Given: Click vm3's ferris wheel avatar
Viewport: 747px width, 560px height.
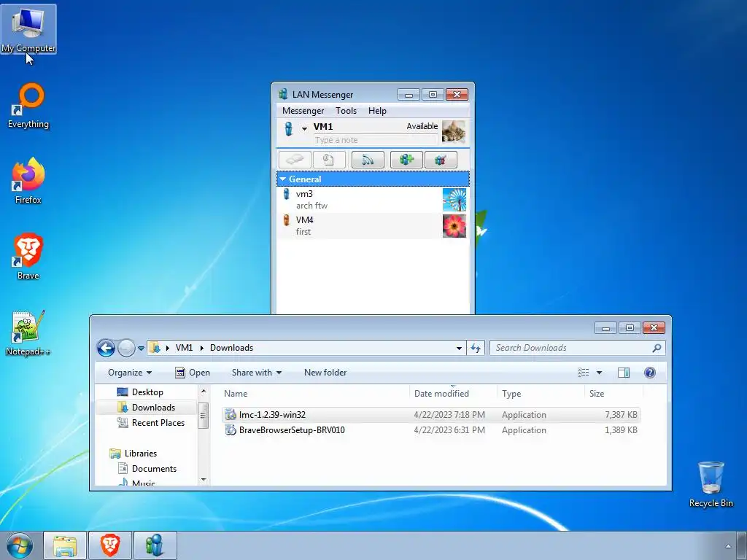Looking at the screenshot, I should [x=454, y=200].
